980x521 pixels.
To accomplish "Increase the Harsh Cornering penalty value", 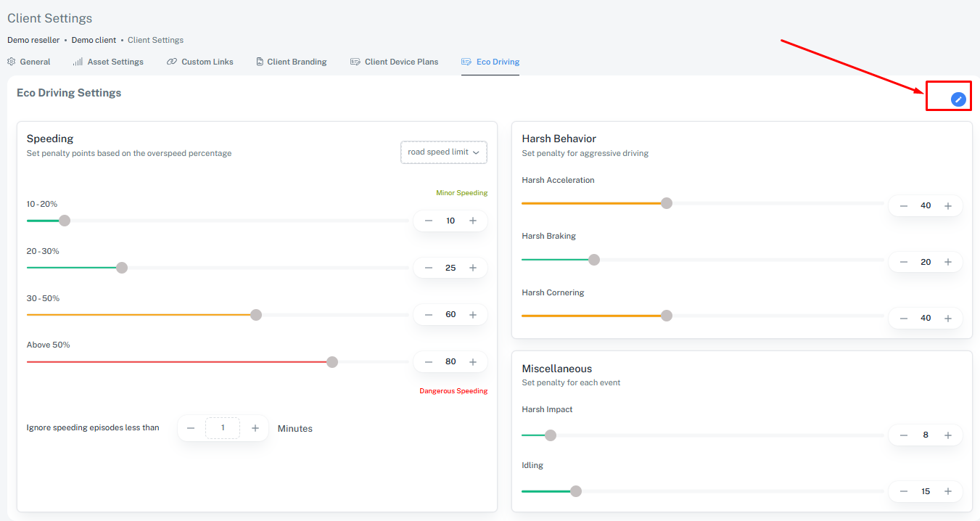I will (x=947, y=318).
